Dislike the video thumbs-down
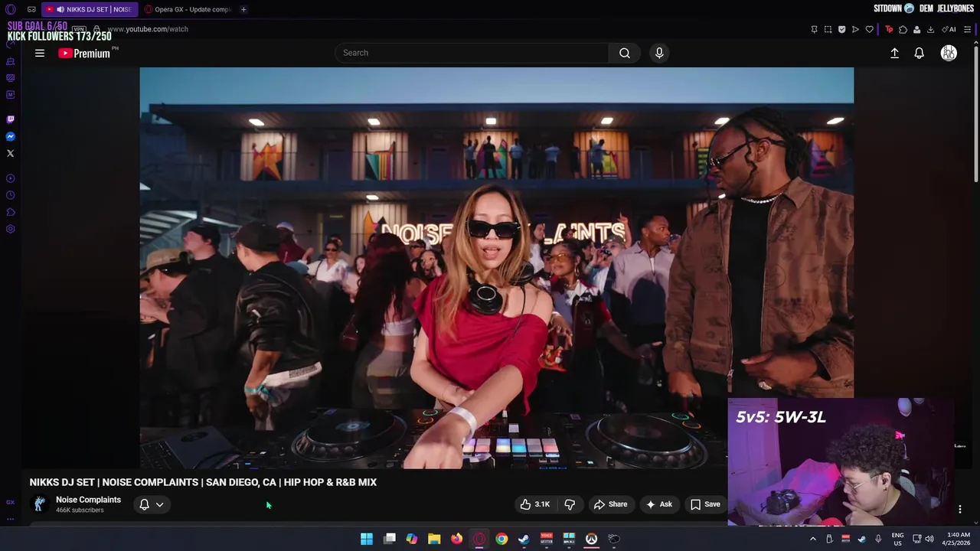980x551 pixels. tap(570, 504)
